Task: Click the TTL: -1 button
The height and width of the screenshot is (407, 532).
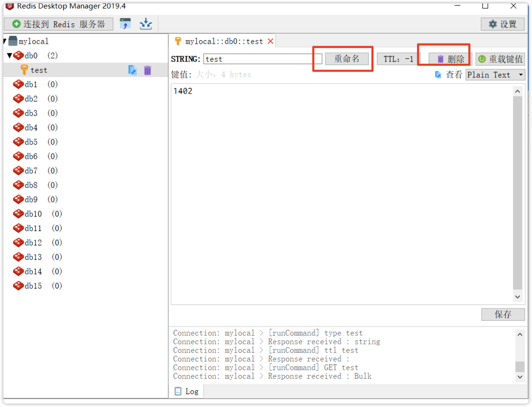Action: (398, 59)
